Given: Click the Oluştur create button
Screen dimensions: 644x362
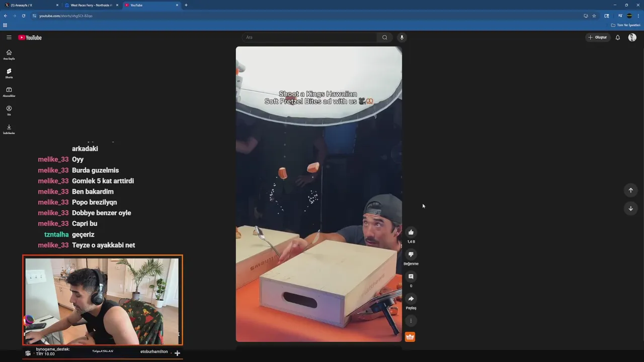Looking at the screenshot, I should pos(598,37).
